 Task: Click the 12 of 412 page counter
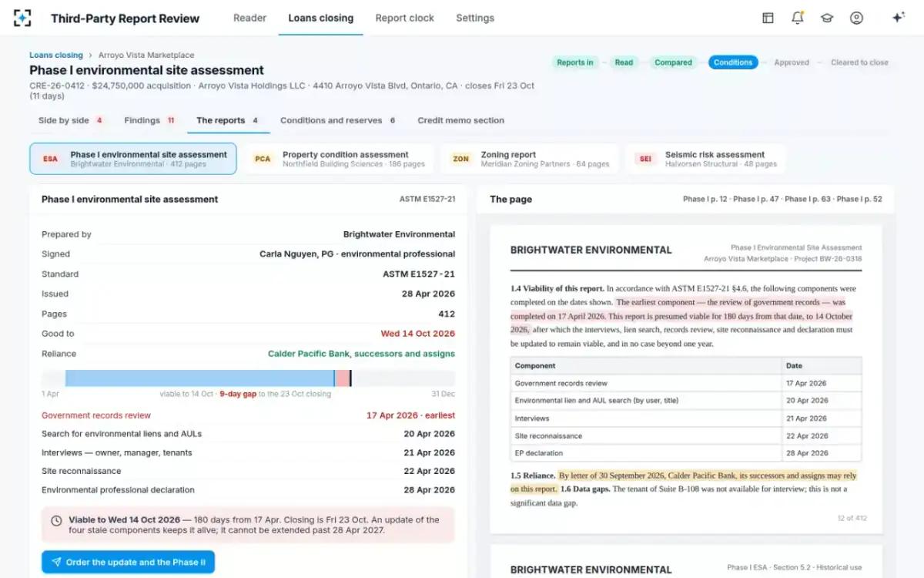click(x=852, y=518)
